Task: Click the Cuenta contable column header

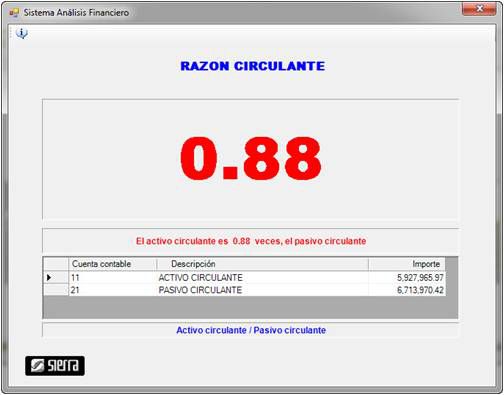Action: pos(112,264)
